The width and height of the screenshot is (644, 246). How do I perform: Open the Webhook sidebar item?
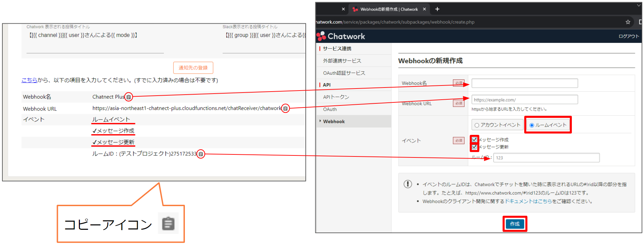point(353,121)
